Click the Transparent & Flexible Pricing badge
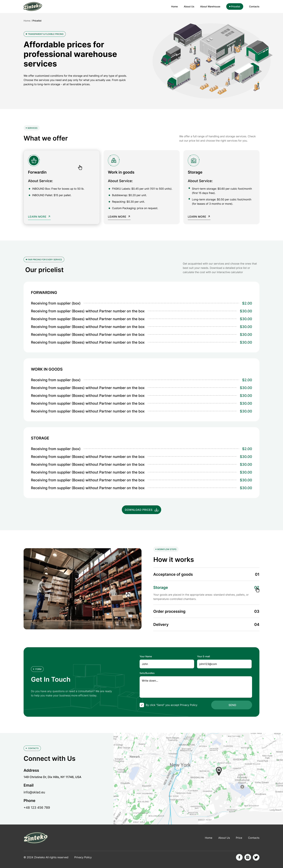This screenshot has height=868, width=283. tap(45, 34)
